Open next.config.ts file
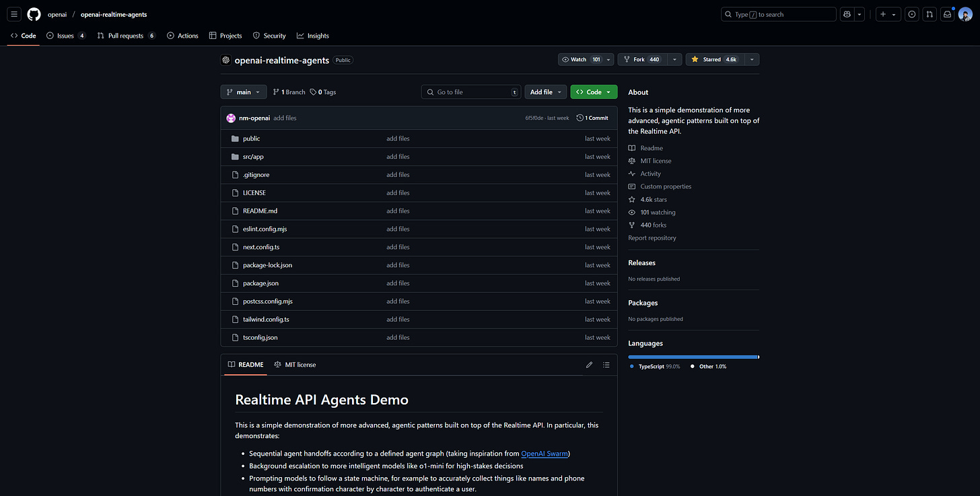This screenshot has height=496, width=980. tap(261, 247)
